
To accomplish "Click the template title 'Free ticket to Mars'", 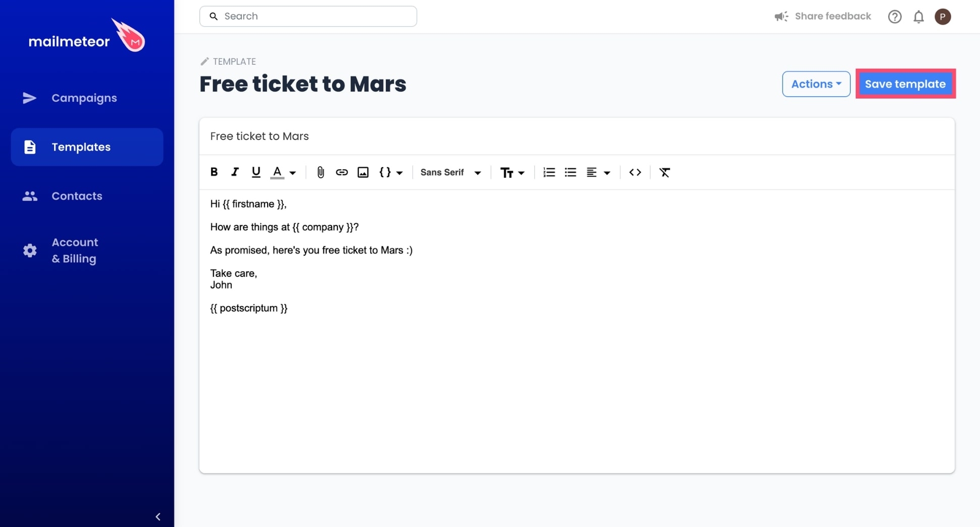I will (303, 84).
